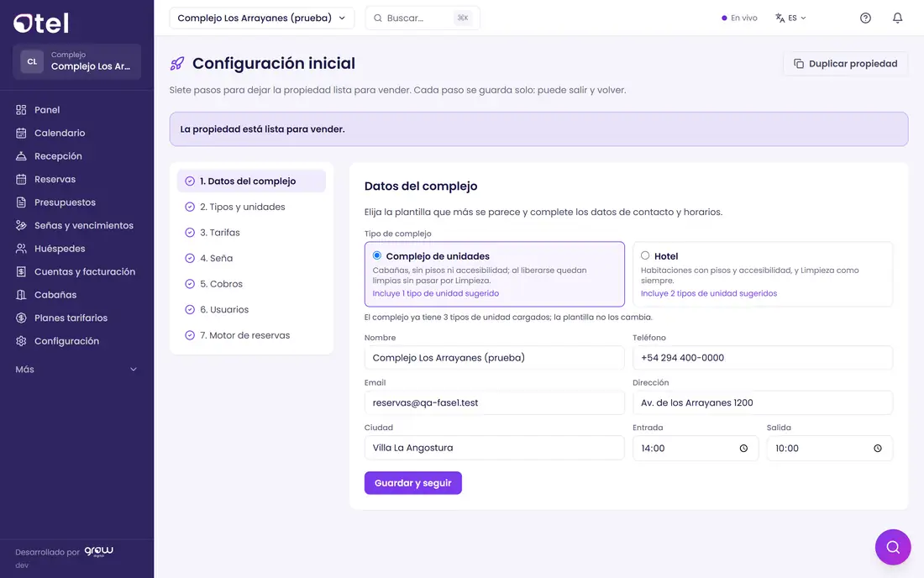Open the Complejo Los Arrayanes property dropdown
924x578 pixels.
point(261,18)
